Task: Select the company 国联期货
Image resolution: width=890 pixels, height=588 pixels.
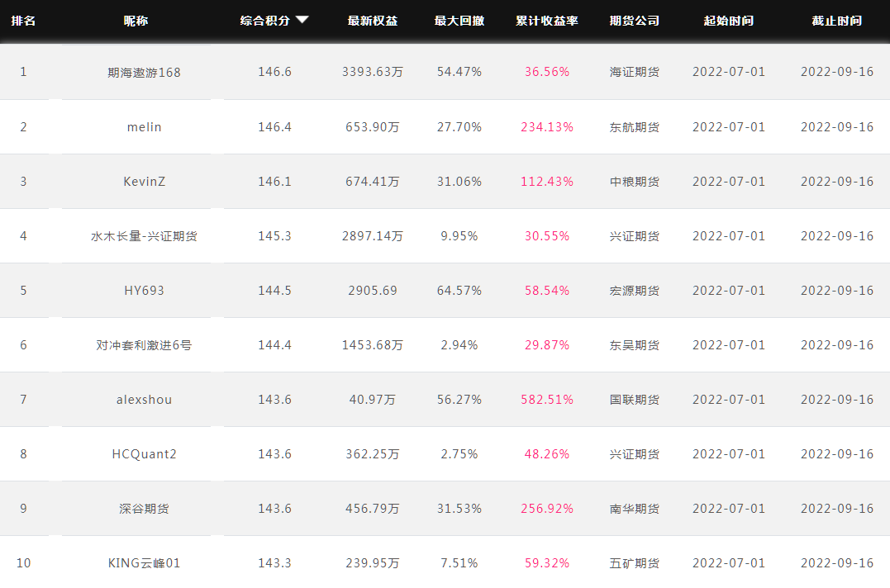Action: coord(635,400)
